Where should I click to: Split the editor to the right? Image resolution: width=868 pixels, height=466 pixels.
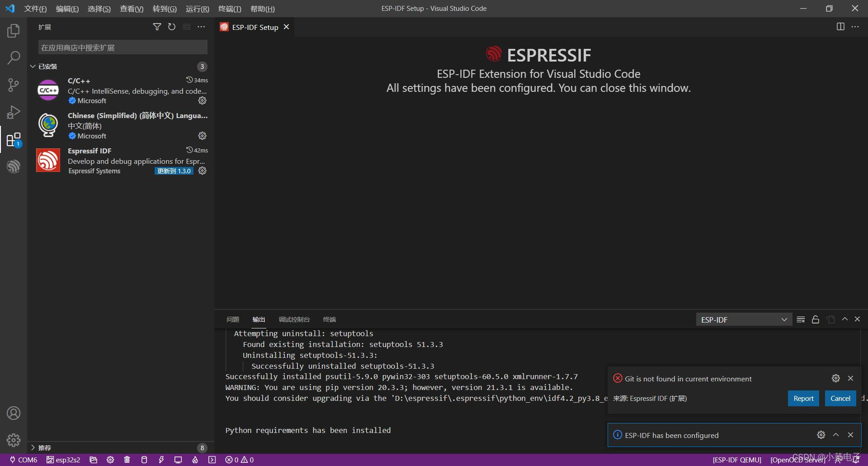pyautogui.click(x=840, y=27)
